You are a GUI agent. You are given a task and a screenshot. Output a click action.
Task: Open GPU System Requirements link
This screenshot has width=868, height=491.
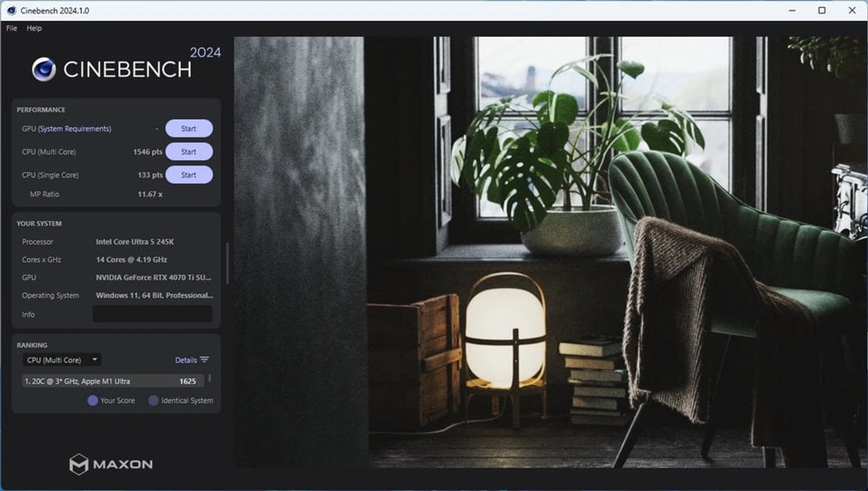coord(75,129)
